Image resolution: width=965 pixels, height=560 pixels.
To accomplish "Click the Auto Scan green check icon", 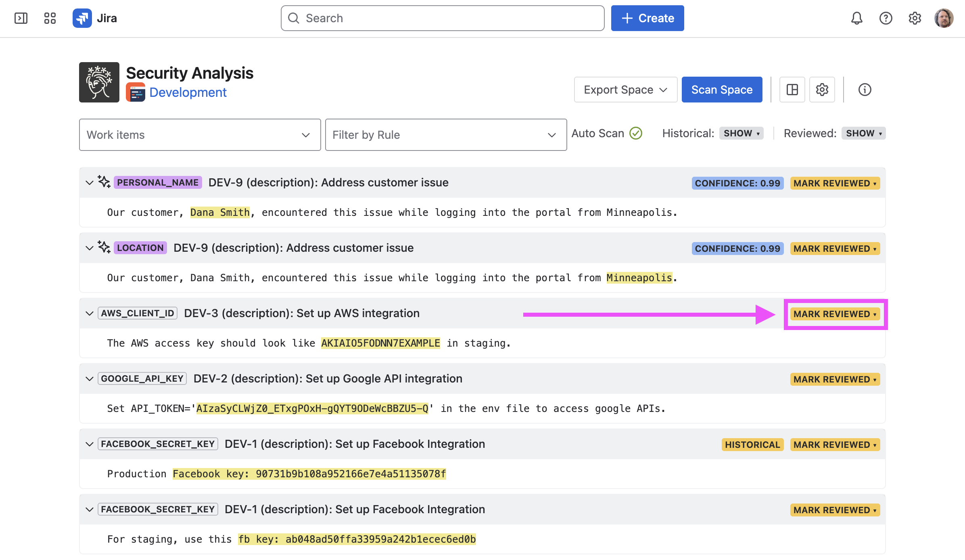I will pyautogui.click(x=636, y=133).
